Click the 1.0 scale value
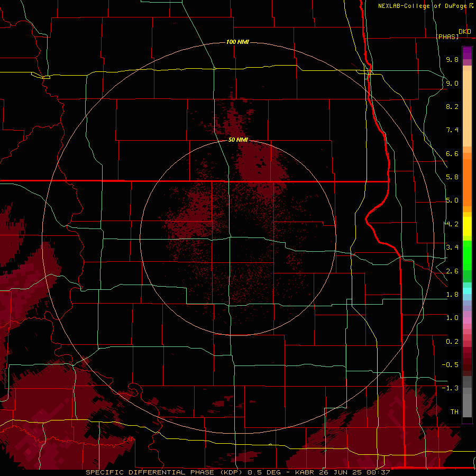Viewport: 476px width, 476px height. tap(452, 318)
